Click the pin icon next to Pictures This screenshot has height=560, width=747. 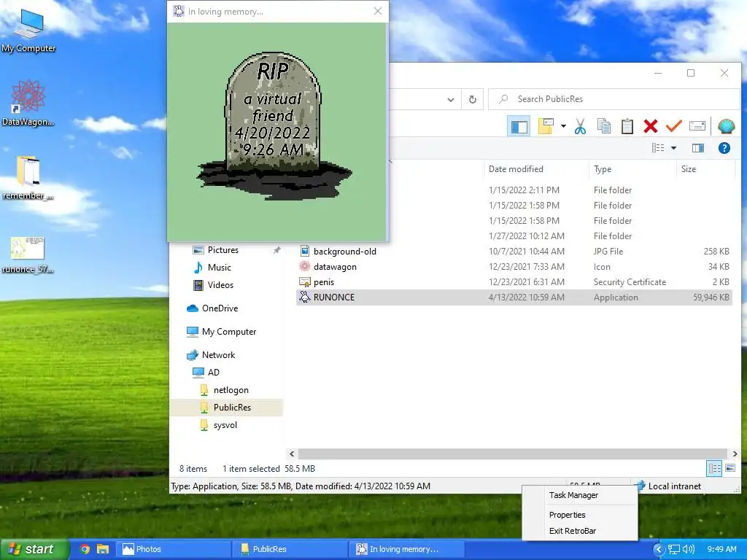276,250
